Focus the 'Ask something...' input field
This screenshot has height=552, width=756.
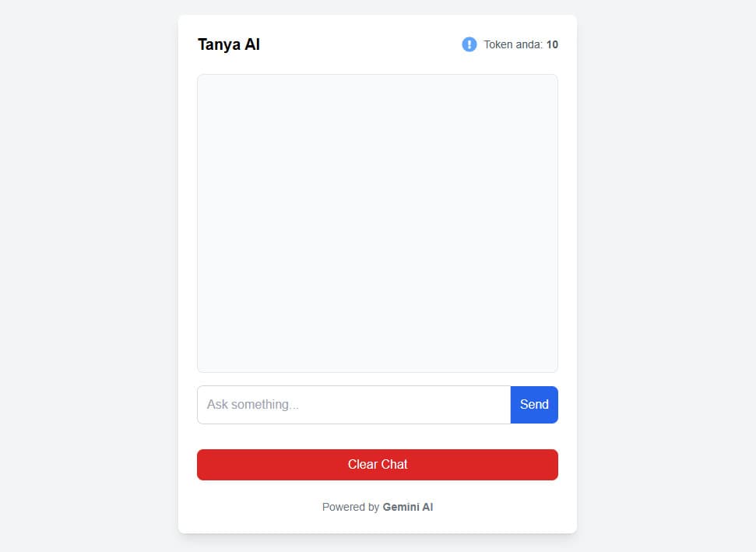point(354,405)
